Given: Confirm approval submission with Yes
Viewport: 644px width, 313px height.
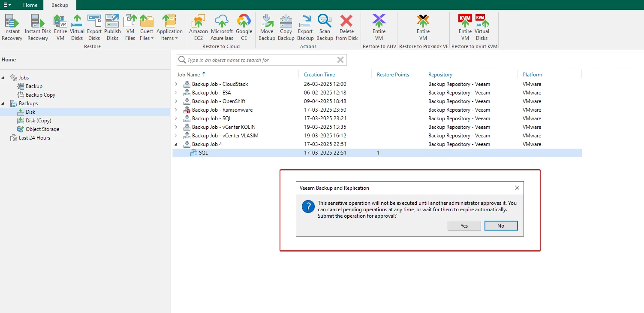Looking at the screenshot, I should click(x=464, y=226).
